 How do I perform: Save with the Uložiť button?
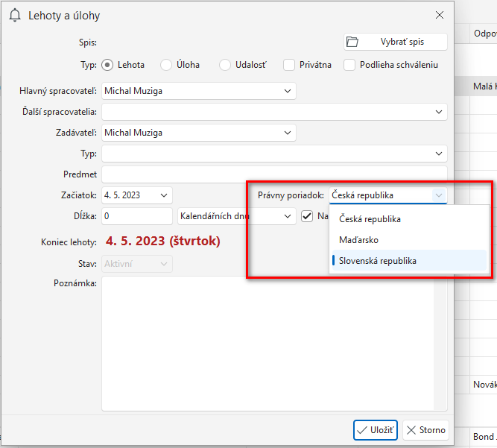click(376, 430)
